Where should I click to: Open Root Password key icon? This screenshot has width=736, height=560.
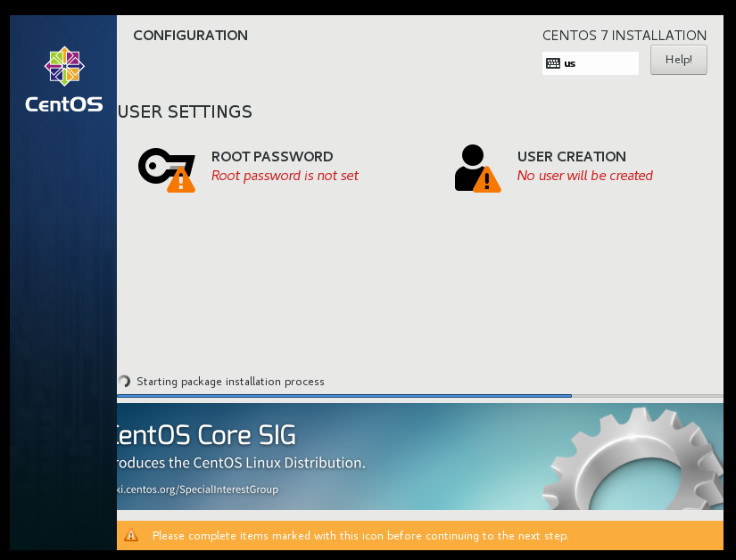pyautogui.click(x=167, y=170)
